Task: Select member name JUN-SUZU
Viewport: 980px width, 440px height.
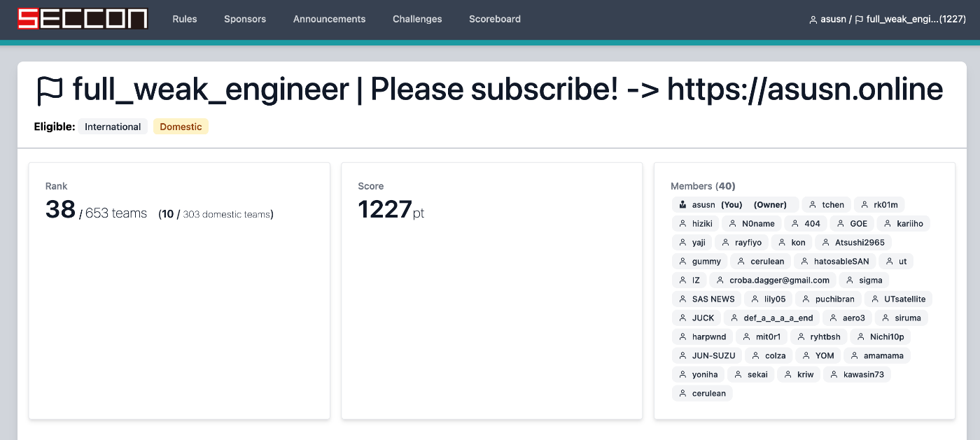Action: [x=714, y=356]
